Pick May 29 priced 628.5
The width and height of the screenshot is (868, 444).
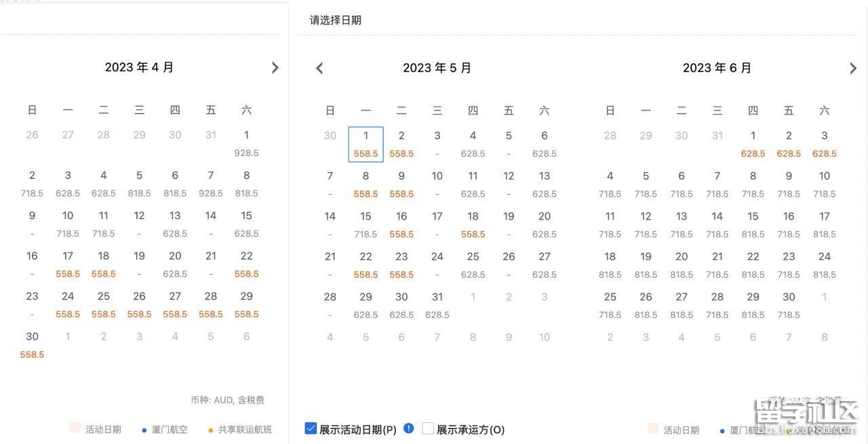tap(366, 306)
